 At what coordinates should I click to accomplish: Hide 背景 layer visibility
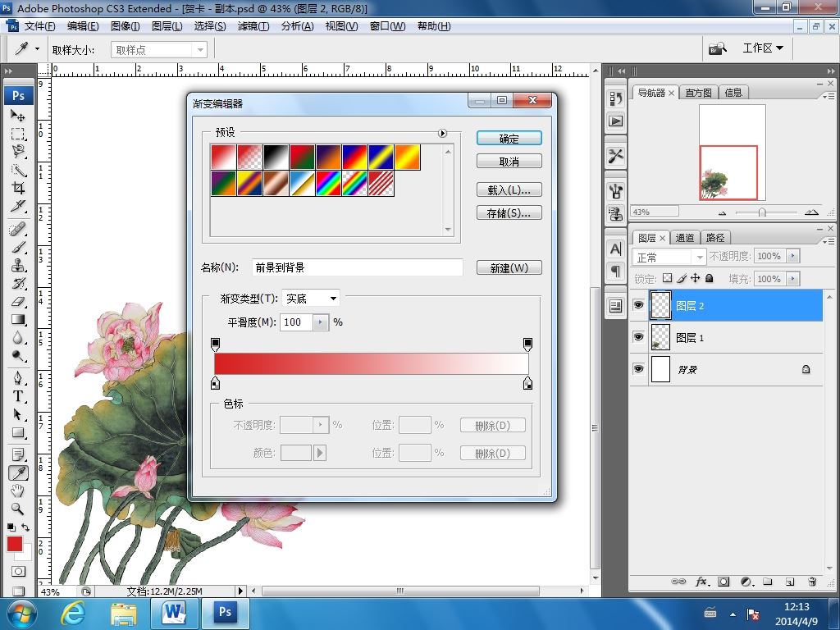pos(638,369)
